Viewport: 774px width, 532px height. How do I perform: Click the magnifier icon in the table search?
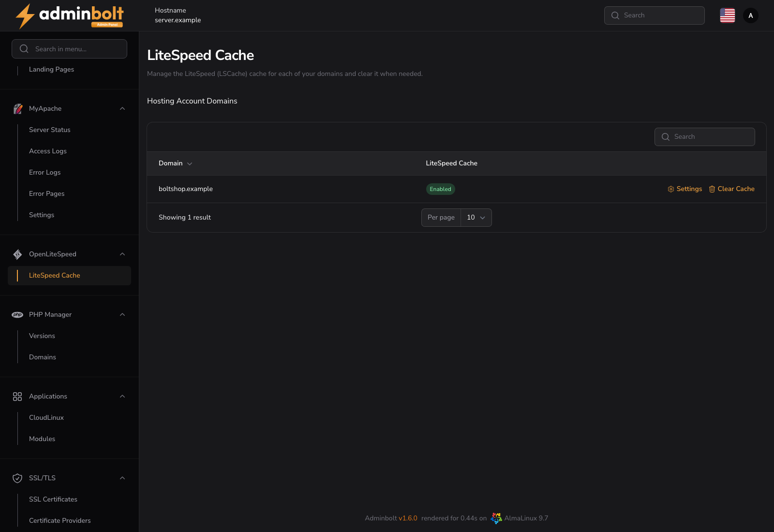(666, 137)
